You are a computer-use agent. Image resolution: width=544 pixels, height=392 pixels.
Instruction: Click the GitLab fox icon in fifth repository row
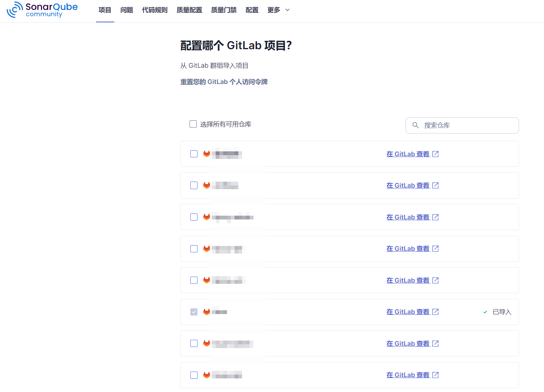207,280
